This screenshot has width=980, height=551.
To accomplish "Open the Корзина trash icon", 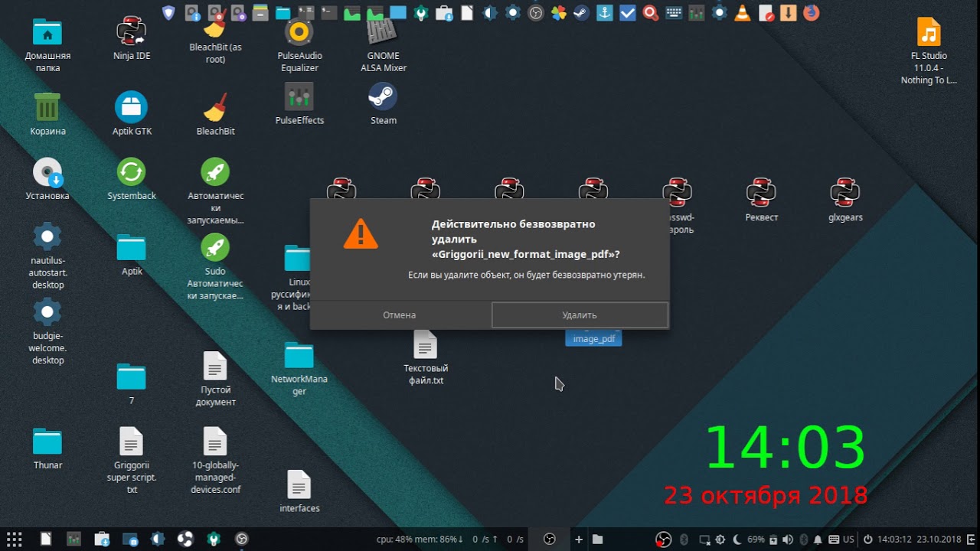I will coord(47,106).
